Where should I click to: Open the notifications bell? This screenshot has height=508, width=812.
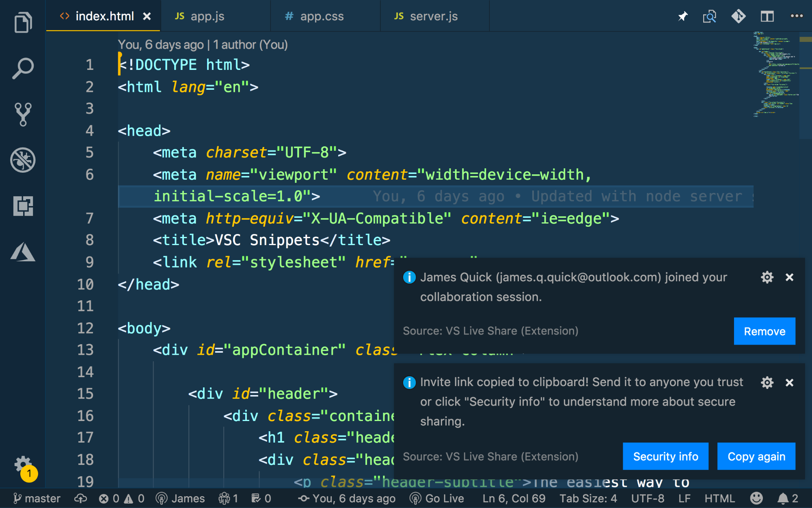[782, 498]
